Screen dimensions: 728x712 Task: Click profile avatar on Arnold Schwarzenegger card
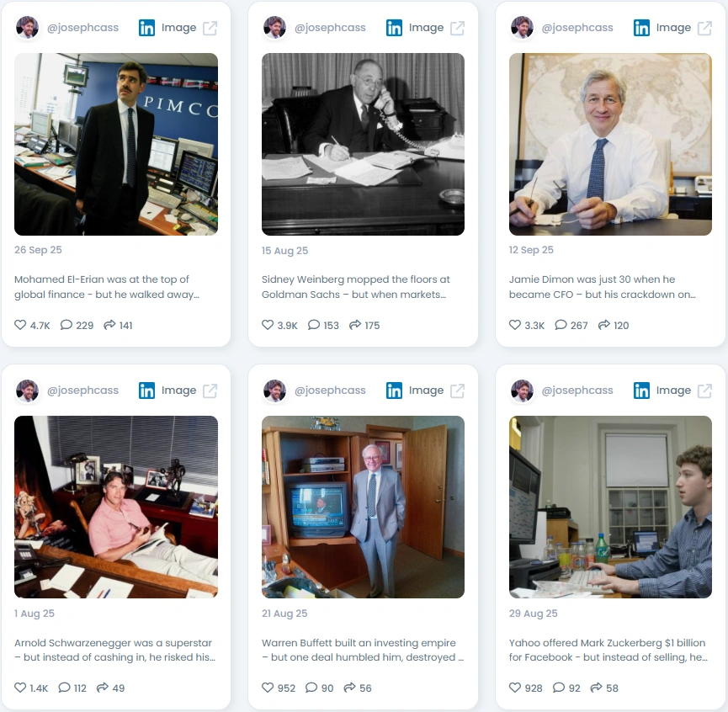pos(28,391)
